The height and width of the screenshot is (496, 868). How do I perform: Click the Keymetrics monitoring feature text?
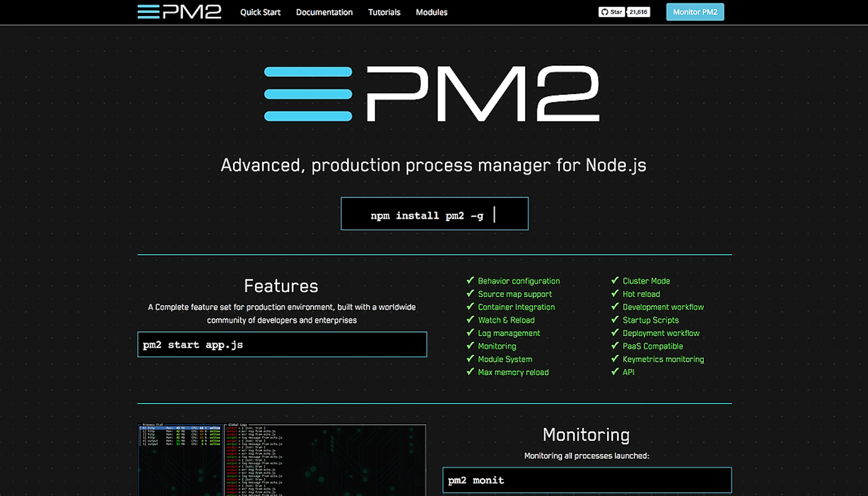pyautogui.click(x=663, y=359)
